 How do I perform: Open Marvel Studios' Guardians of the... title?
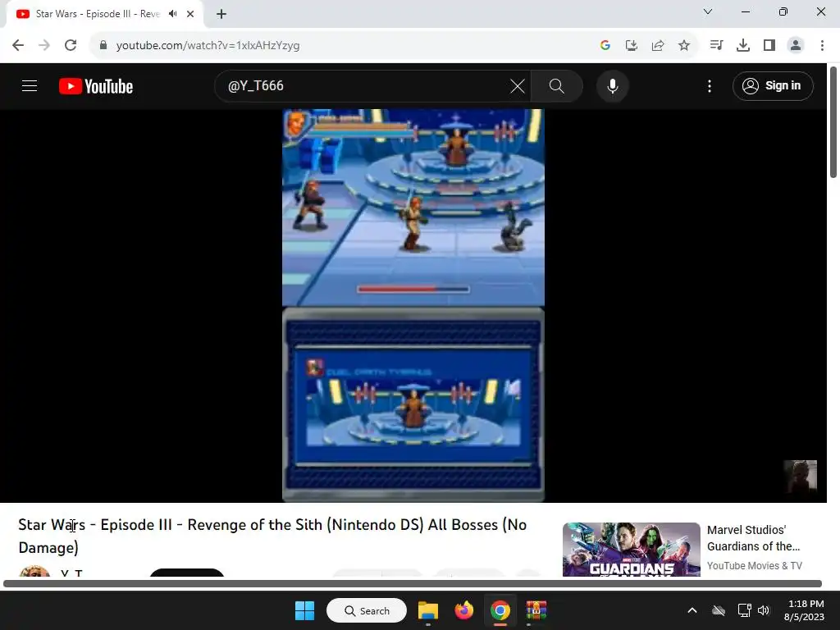click(x=753, y=538)
